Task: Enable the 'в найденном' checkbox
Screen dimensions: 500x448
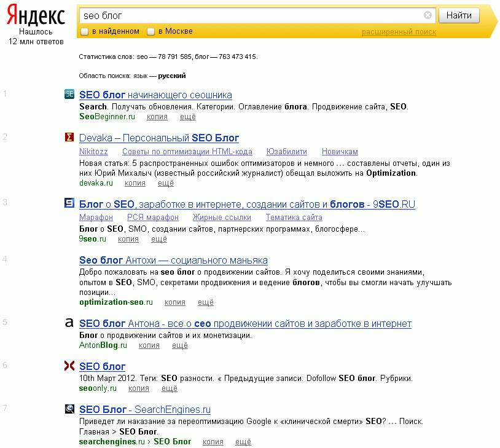Action: click(85, 31)
